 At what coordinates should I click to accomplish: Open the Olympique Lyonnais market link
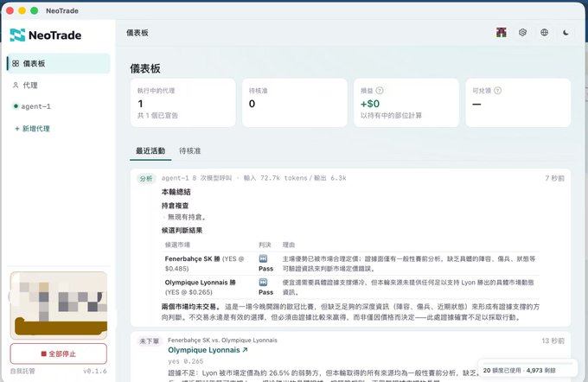(208, 350)
